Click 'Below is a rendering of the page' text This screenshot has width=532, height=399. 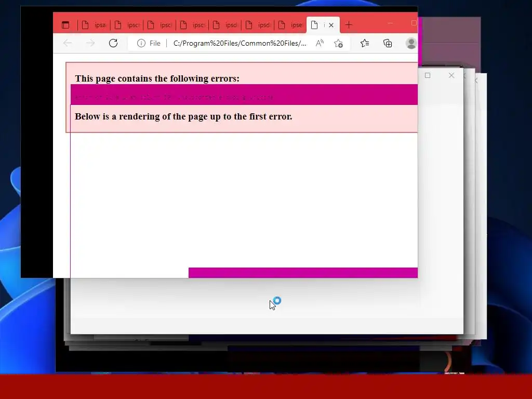pyautogui.click(x=183, y=116)
